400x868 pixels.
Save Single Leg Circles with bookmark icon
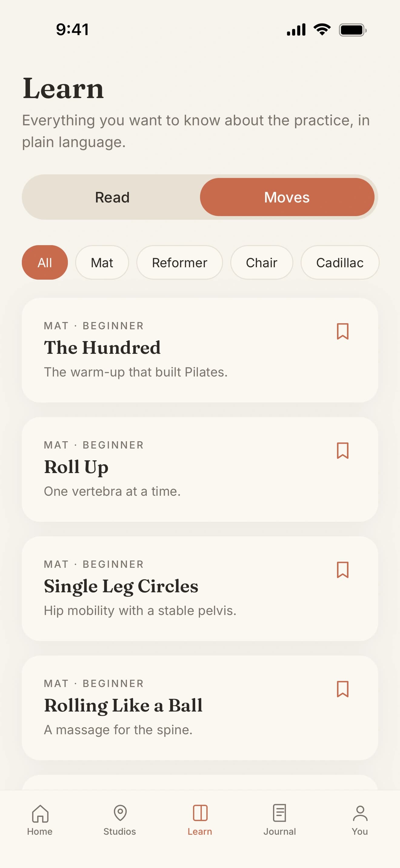click(x=342, y=570)
